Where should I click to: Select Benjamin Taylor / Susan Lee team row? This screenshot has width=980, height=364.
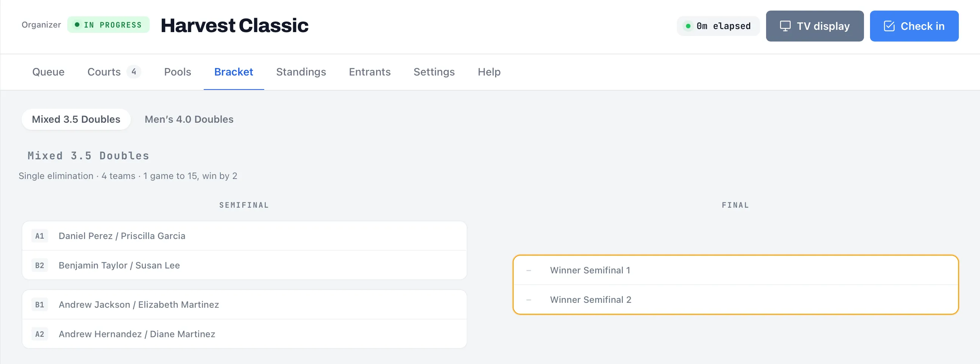pos(244,265)
